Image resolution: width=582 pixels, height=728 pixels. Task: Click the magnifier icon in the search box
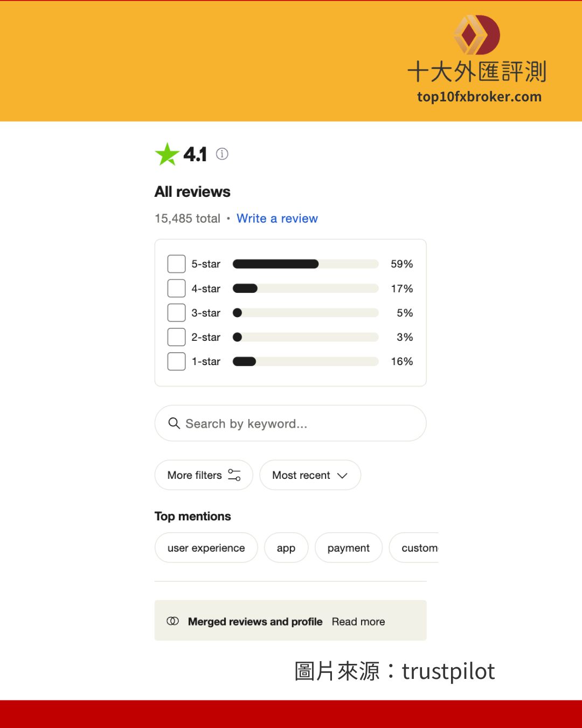pyautogui.click(x=174, y=423)
